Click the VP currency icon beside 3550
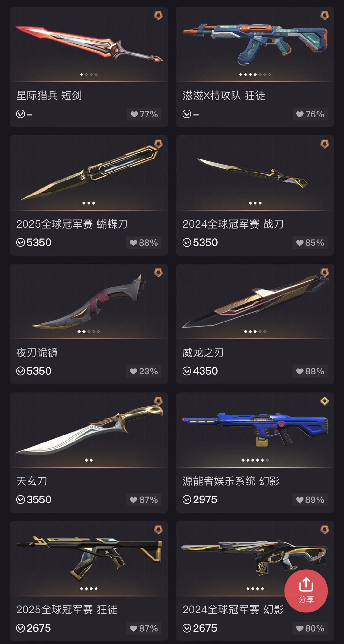Viewport: 344px width, 644px height. (20, 500)
